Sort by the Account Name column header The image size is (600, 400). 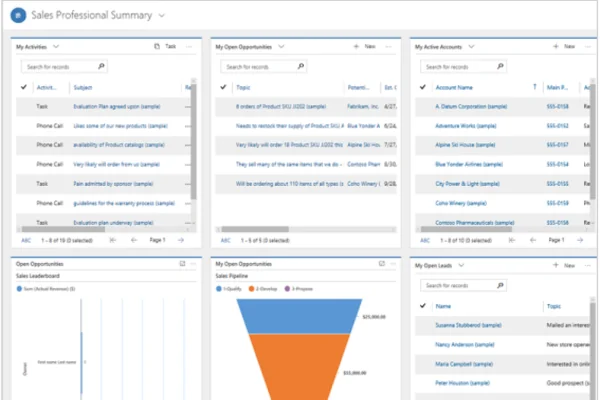(454, 88)
